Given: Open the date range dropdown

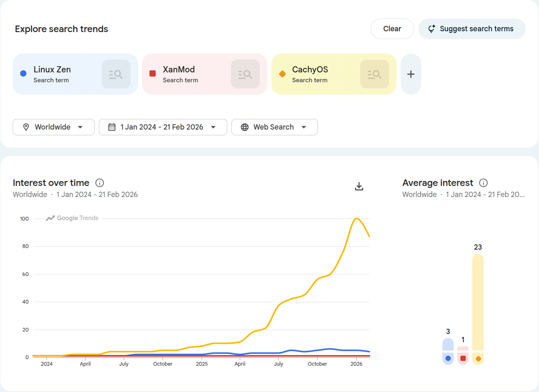Looking at the screenshot, I should pyautogui.click(x=163, y=127).
